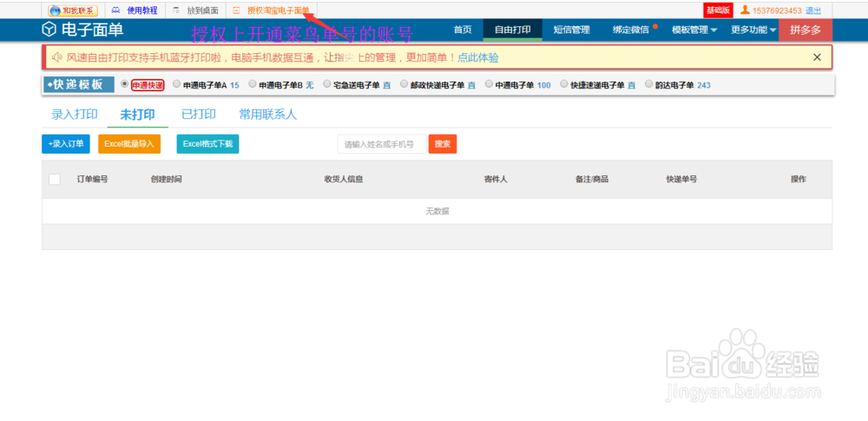The width and height of the screenshot is (868, 421).
Task: Select the 快捷速递电子单 radio button
Action: pos(564,84)
